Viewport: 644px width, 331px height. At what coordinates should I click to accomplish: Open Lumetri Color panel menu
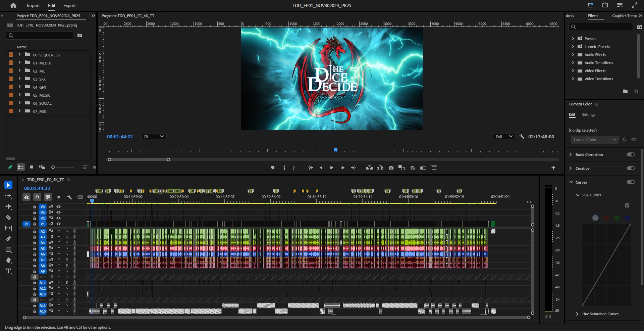point(596,104)
